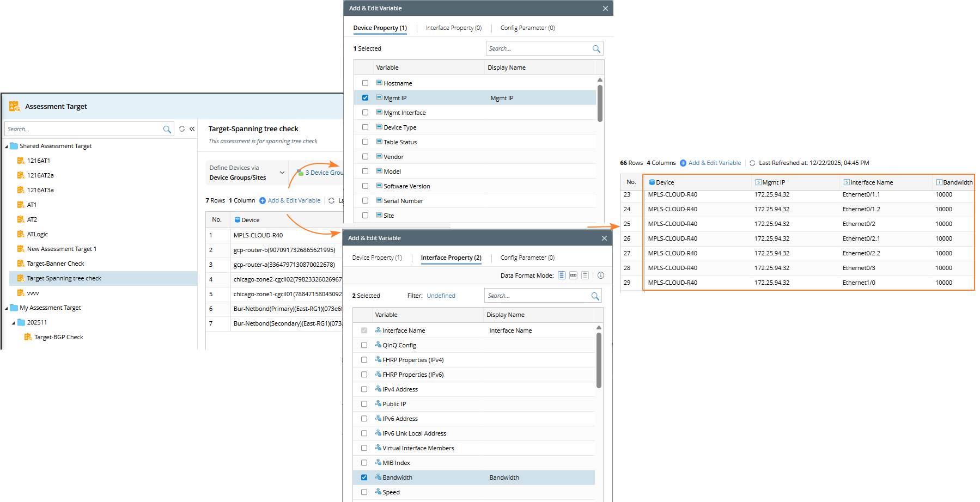Select the gcp-router-b(9070917326865621995) row
Viewport: 980px width, 502px height.
pos(274,250)
